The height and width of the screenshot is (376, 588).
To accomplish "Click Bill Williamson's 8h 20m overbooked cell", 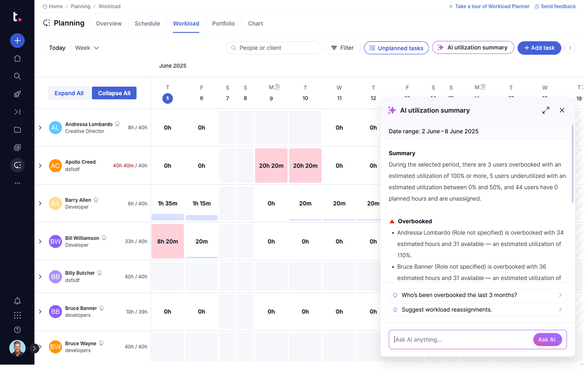I will tap(168, 241).
